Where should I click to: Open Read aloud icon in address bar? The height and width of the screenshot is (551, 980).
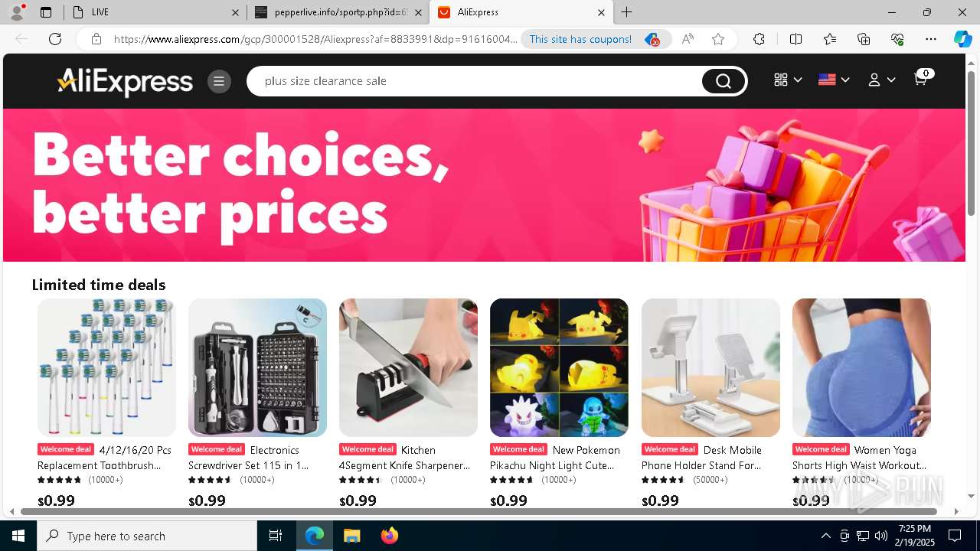[688, 39]
